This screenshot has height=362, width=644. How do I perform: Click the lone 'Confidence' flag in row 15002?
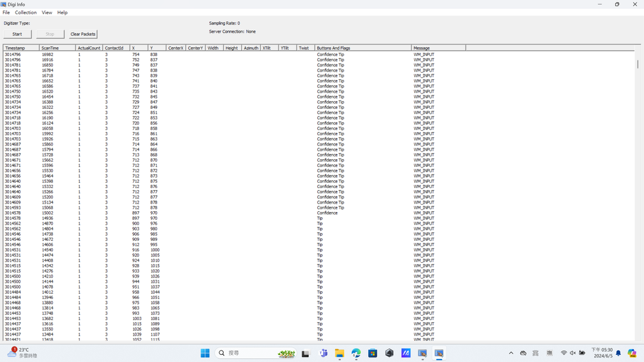327,213
